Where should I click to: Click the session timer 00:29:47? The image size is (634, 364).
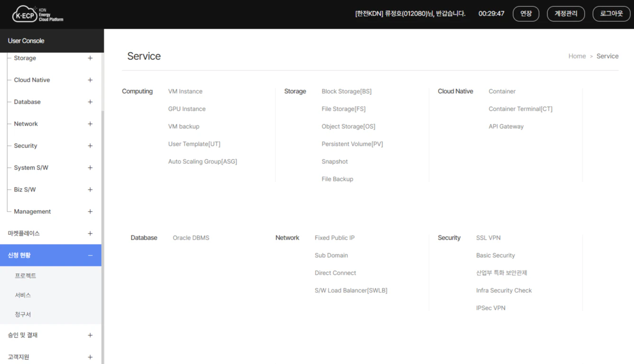pos(491,13)
